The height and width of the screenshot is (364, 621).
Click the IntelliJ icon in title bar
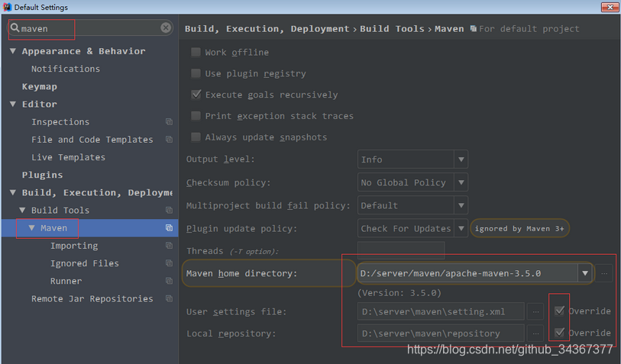(x=7, y=7)
